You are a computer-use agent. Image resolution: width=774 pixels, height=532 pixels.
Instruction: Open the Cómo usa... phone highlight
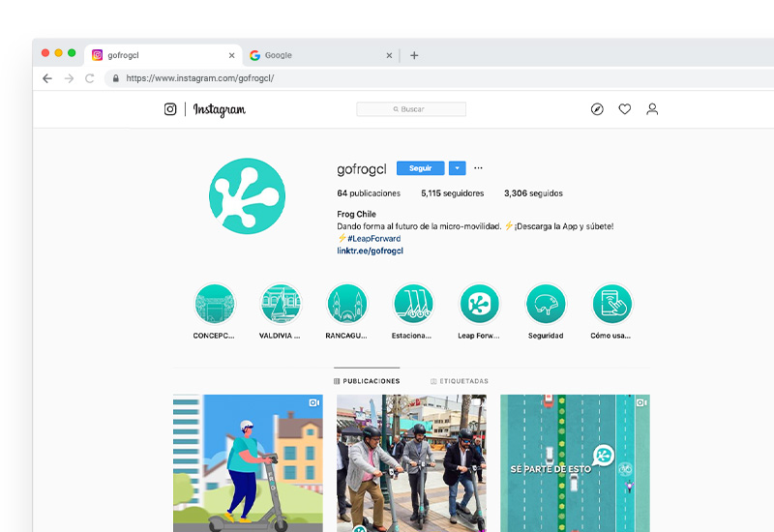tap(611, 304)
